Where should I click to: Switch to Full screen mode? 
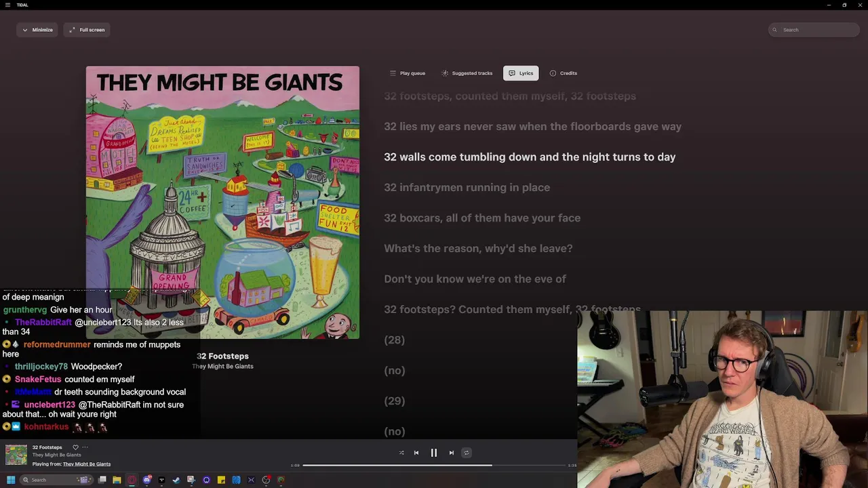click(87, 30)
